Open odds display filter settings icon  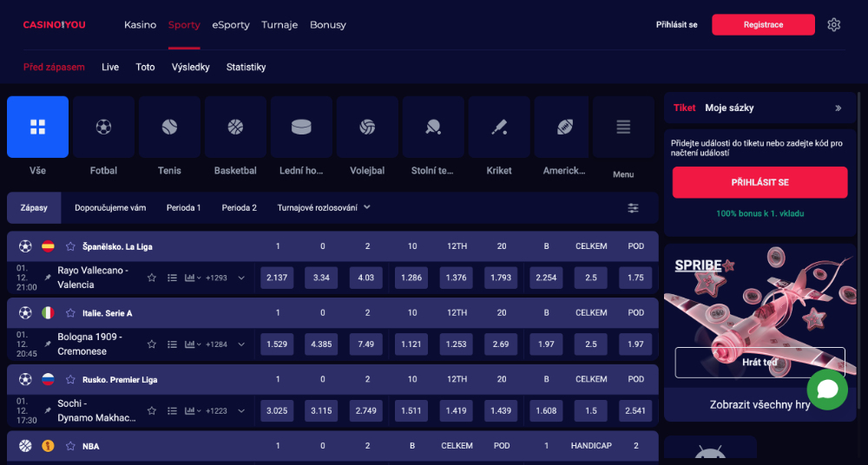[633, 208]
